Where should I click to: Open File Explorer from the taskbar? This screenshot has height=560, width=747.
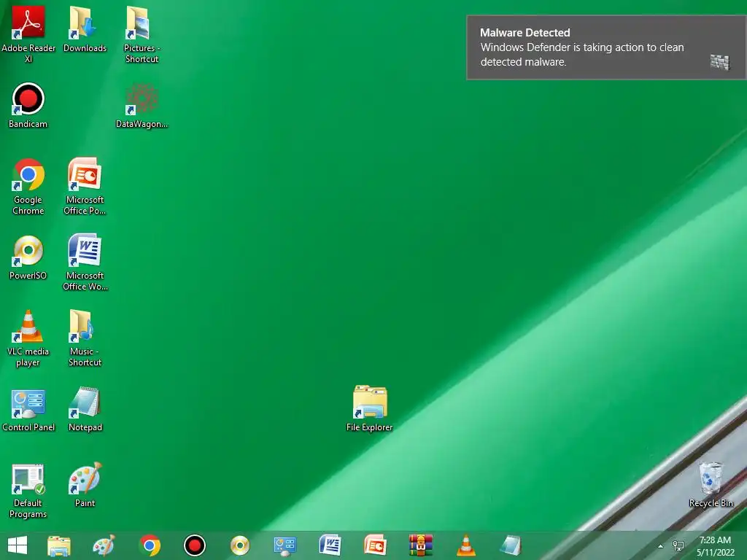pos(59,545)
